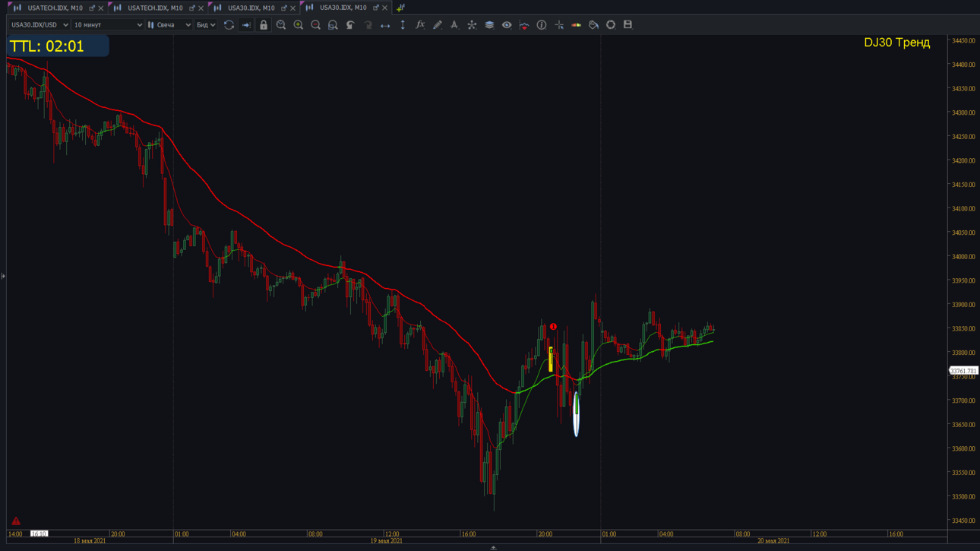Viewport: 980px width, 551px height.
Task: Open the 'Бид' price side dropdown
Action: pyautogui.click(x=206, y=25)
